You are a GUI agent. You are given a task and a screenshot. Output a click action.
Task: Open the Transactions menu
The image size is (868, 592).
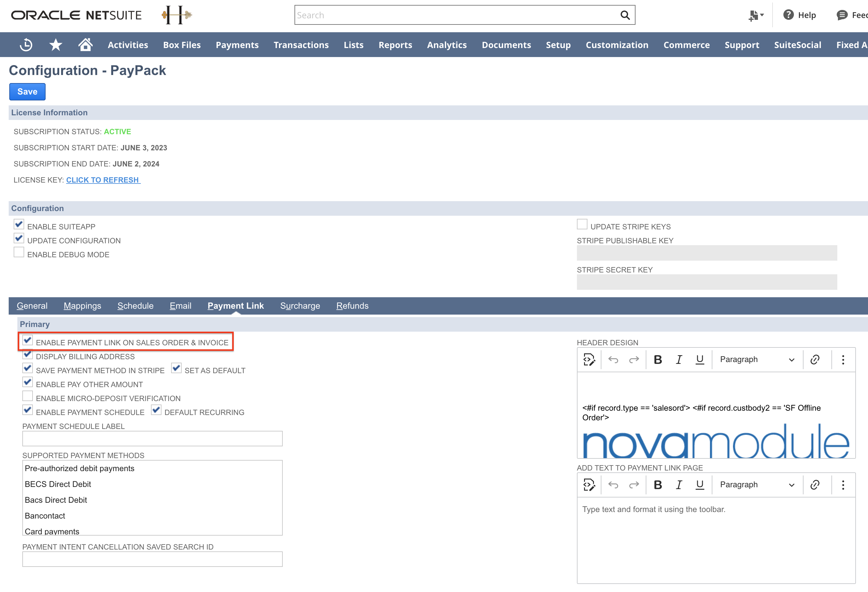(x=301, y=45)
